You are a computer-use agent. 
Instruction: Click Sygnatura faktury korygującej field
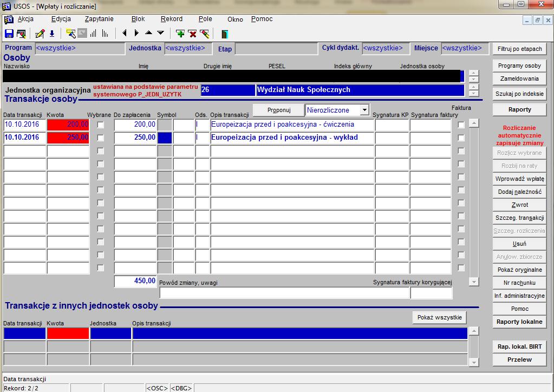(x=431, y=293)
